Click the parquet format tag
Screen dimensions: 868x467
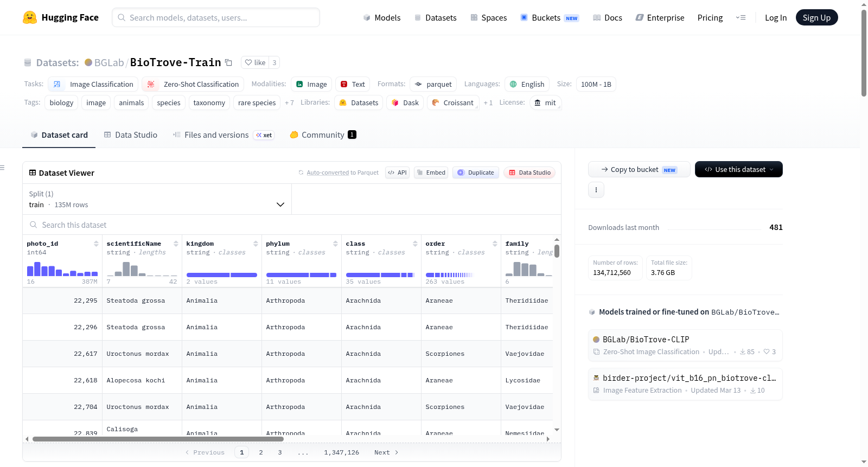tap(433, 84)
